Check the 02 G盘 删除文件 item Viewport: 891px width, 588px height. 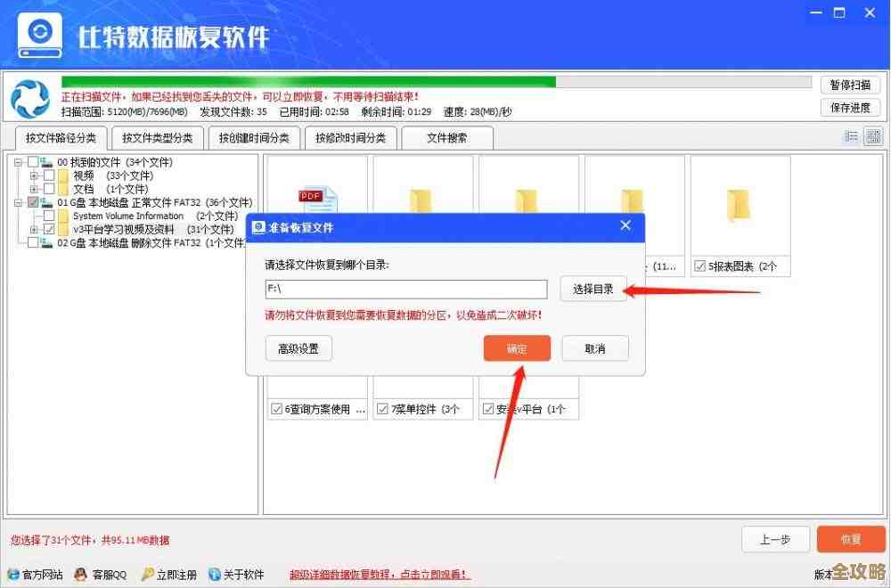(x=31, y=242)
